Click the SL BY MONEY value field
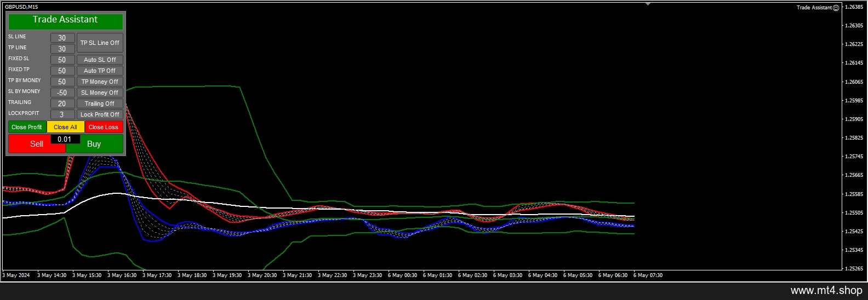The image size is (868, 300). (62, 93)
